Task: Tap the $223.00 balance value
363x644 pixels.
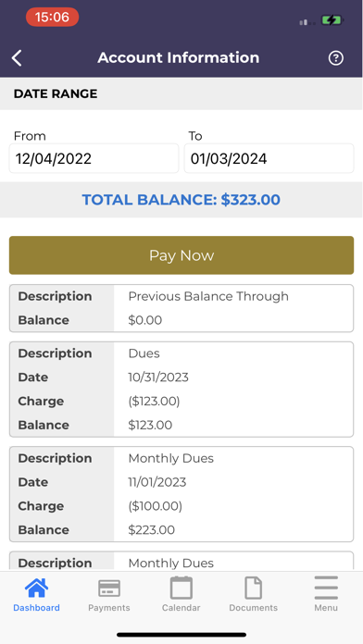Action: pos(151,530)
